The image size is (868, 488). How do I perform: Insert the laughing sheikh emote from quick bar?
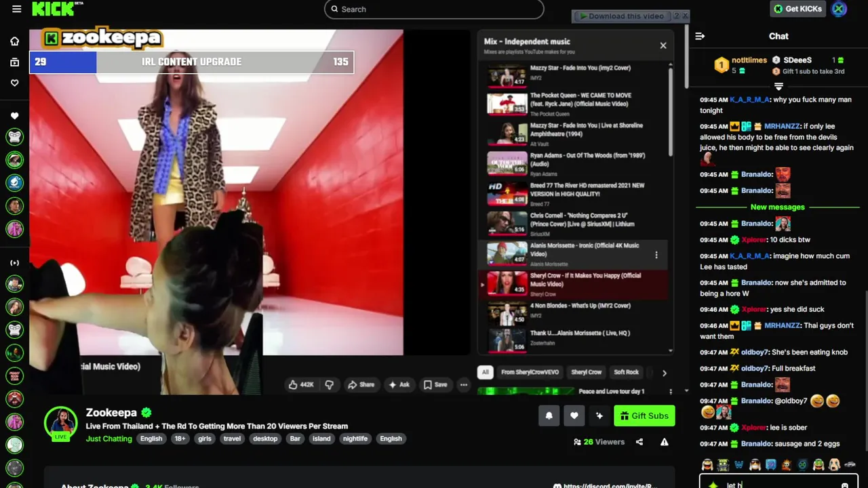(x=707, y=465)
